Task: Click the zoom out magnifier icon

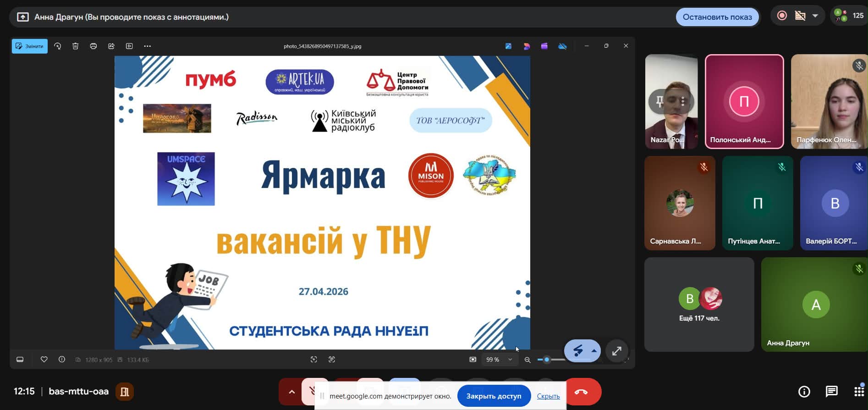Action: pos(527,360)
